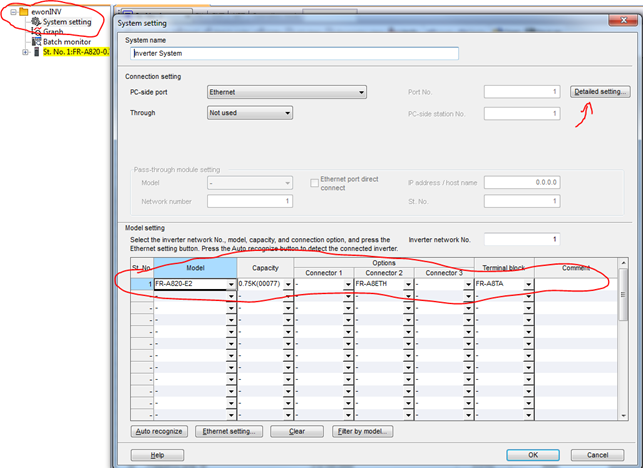Screen dimensions: 643x468
Task: Click the Graph icon in tree
Action: 36,32
